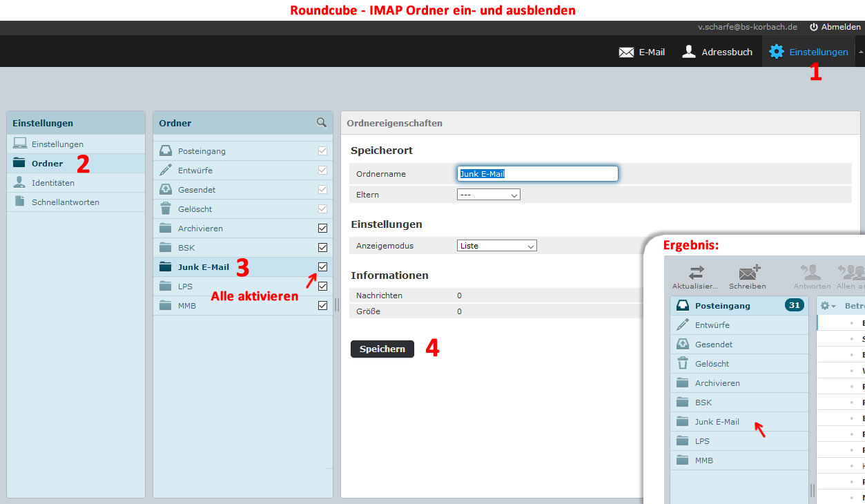This screenshot has width=865, height=504.
Task: Select the Gesendet folder in Ordner list
Action: point(242,190)
